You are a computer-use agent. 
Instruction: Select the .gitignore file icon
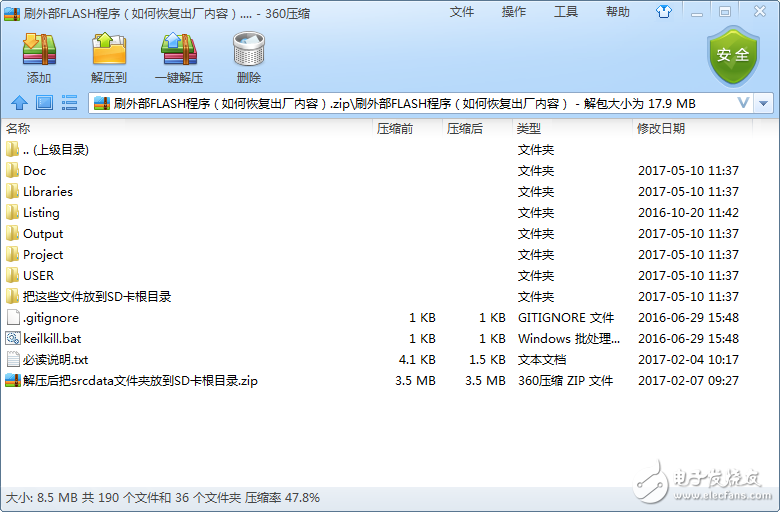13,317
